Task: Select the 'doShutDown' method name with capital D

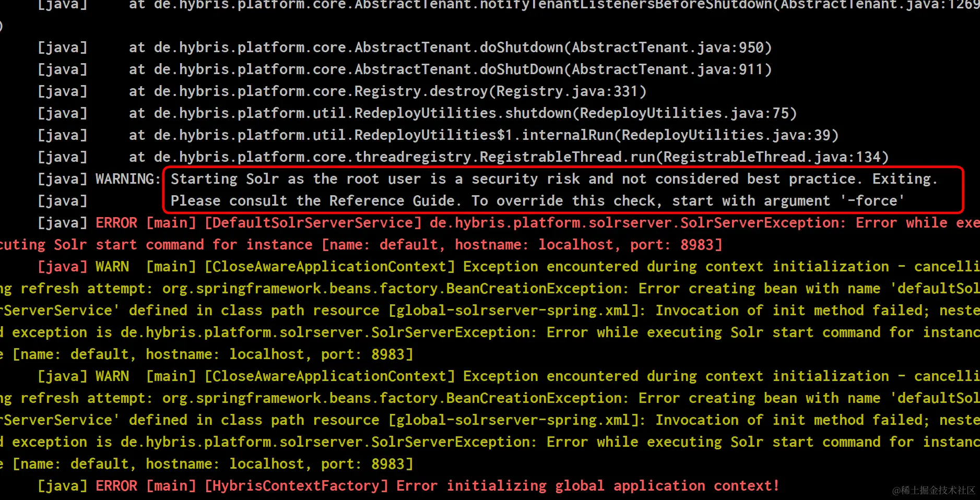Action: [522, 69]
